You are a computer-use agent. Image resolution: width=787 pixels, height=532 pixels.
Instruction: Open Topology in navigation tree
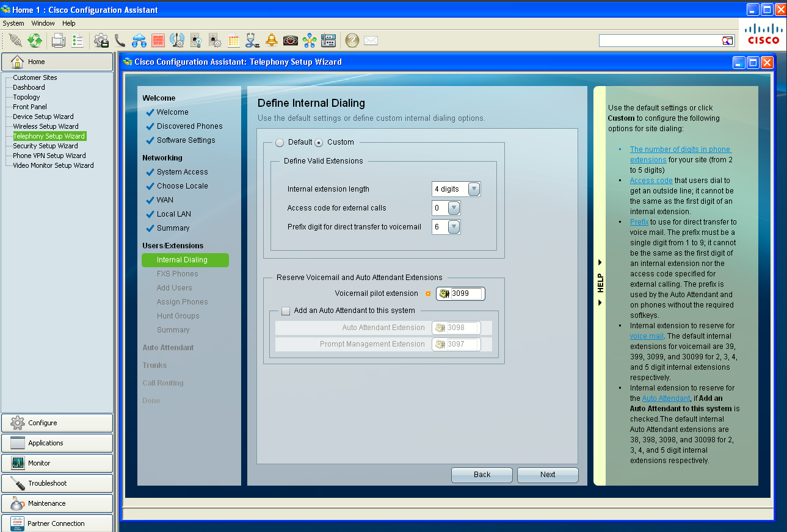pyautogui.click(x=26, y=97)
